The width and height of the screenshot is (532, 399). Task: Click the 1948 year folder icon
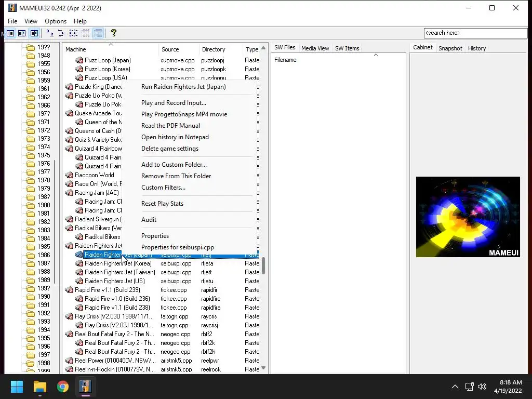31,56
